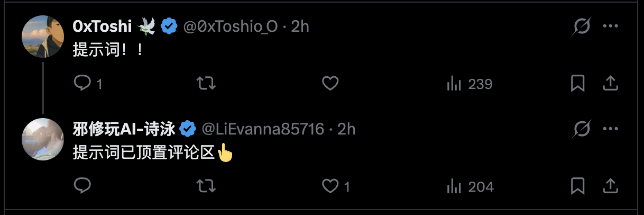644x215 pixels.
Task: Repost 邪修玩AI-诗泳's tweet
Action: pyautogui.click(x=206, y=185)
